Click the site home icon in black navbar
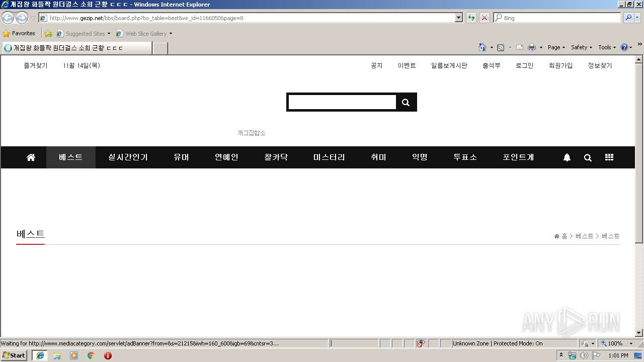 click(x=31, y=157)
